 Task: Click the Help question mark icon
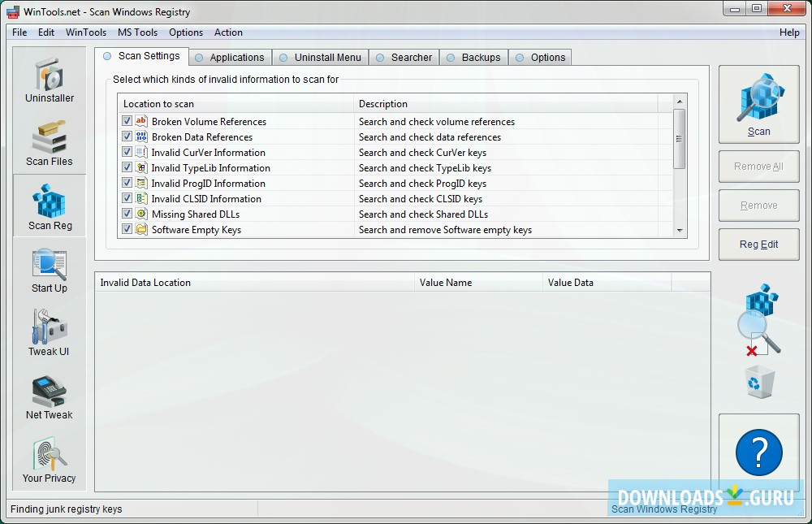click(758, 453)
